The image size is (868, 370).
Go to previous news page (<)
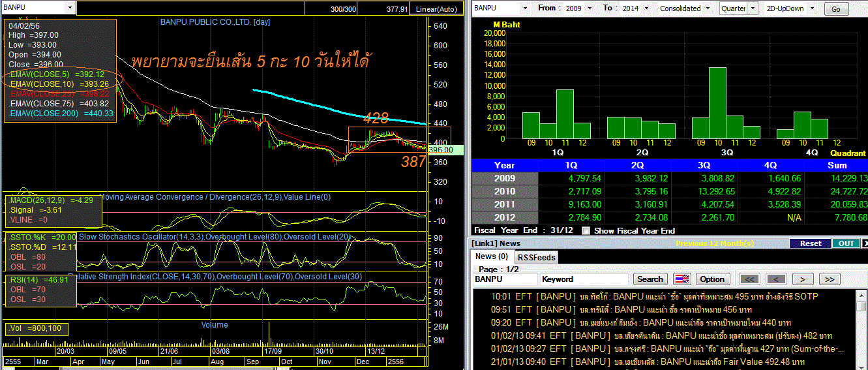click(x=776, y=279)
